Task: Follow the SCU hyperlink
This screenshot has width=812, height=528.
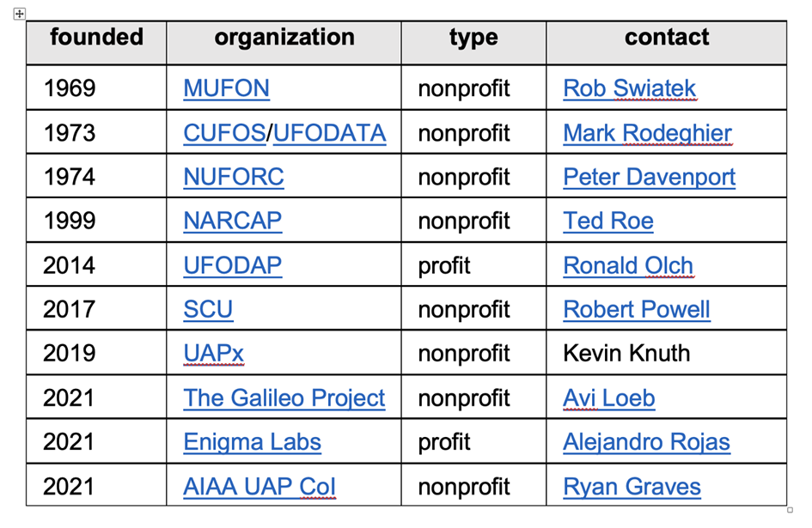Action: [208, 310]
